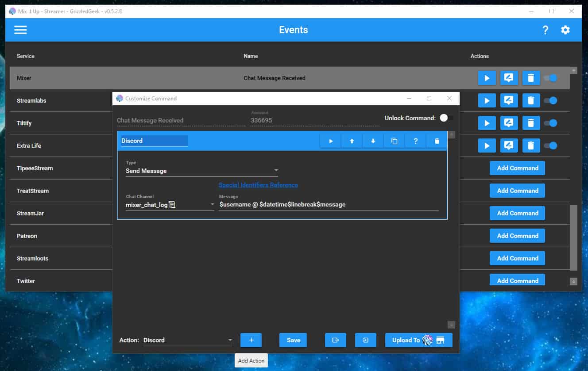The image size is (588, 371).
Task: Toggle the Unlock Command switch
Action: coord(446,118)
